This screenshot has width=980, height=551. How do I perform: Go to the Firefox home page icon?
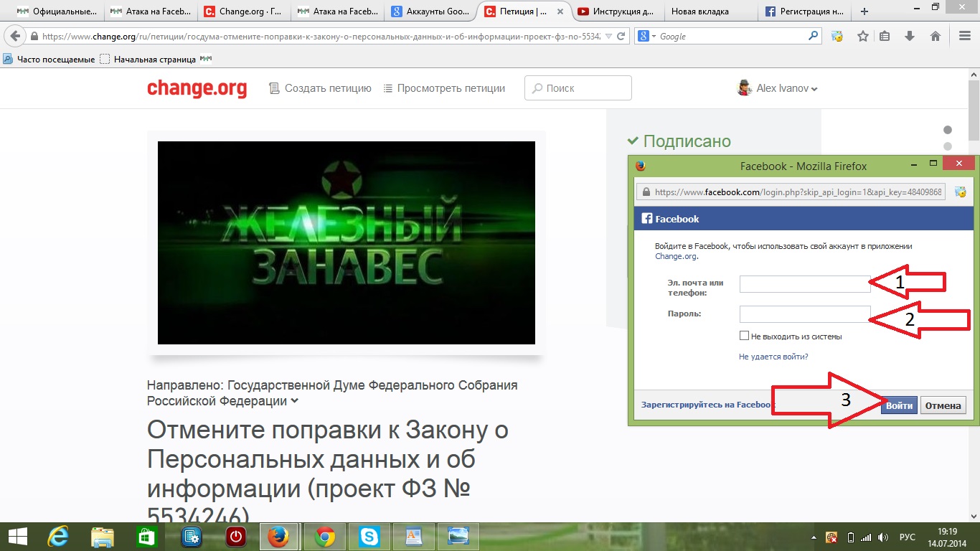pos(936,36)
